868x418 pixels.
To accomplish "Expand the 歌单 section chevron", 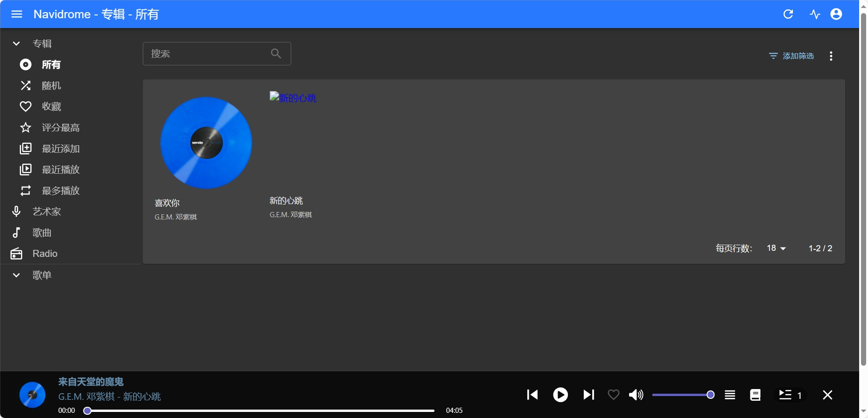I will tap(16, 275).
